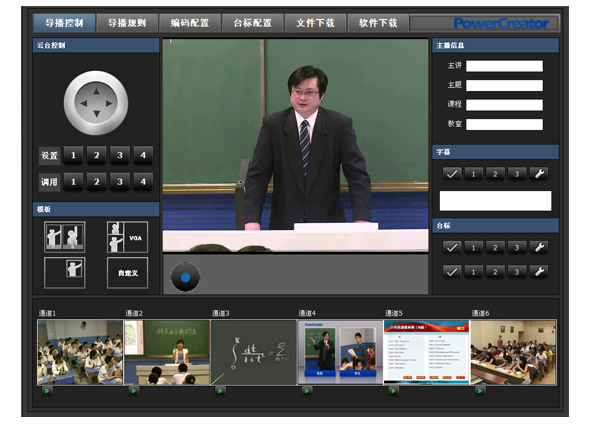Screen dimensions: 601x429
Task: Select the two-person split template icon
Action: pyautogui.click(x=64, y=237)
